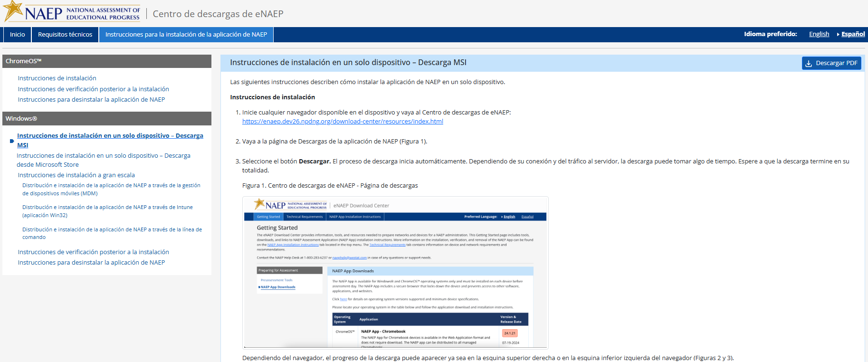The height and width of the screenshot is (362, 868).
Task: Click the download icon in Descargar PDF
Action: click(809, 63)
